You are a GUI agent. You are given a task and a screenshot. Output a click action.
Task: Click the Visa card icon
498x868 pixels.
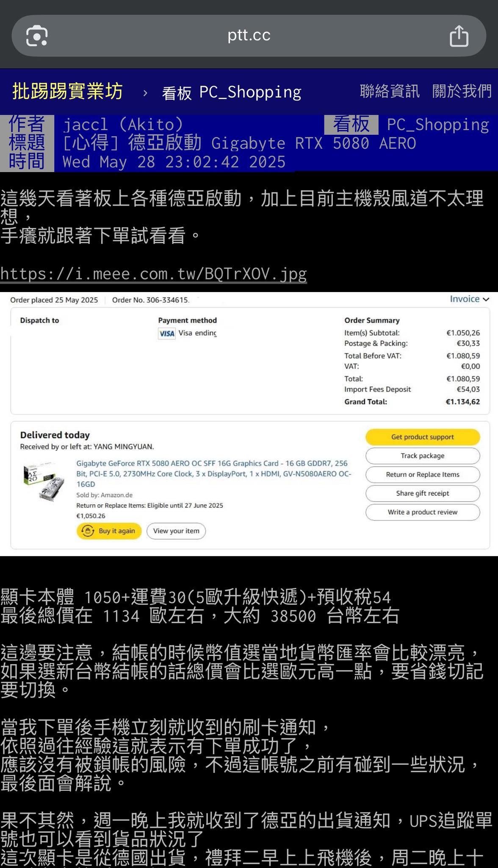167,334
